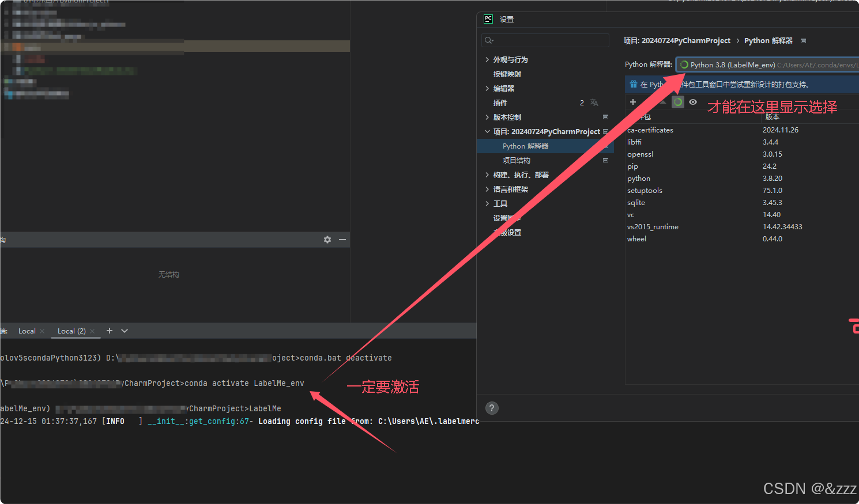
Task: Click the 版本 column header
Action: pos(773,117)
